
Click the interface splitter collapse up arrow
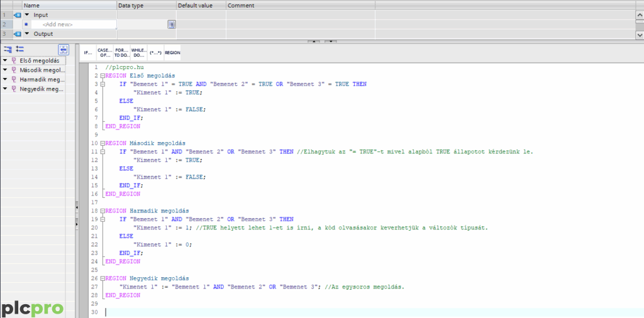pos(313,41)
